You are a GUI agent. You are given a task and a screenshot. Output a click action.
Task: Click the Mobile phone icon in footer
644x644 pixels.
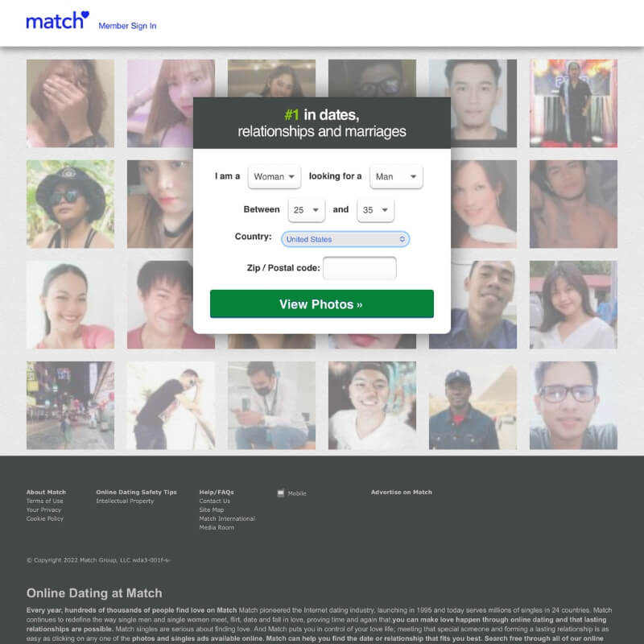[280, 493]
